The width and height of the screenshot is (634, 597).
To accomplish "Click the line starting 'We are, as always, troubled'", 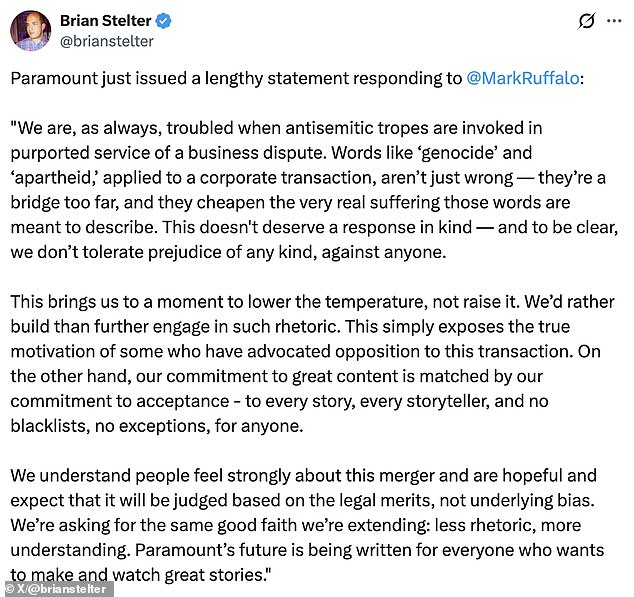I will point(276,128).
